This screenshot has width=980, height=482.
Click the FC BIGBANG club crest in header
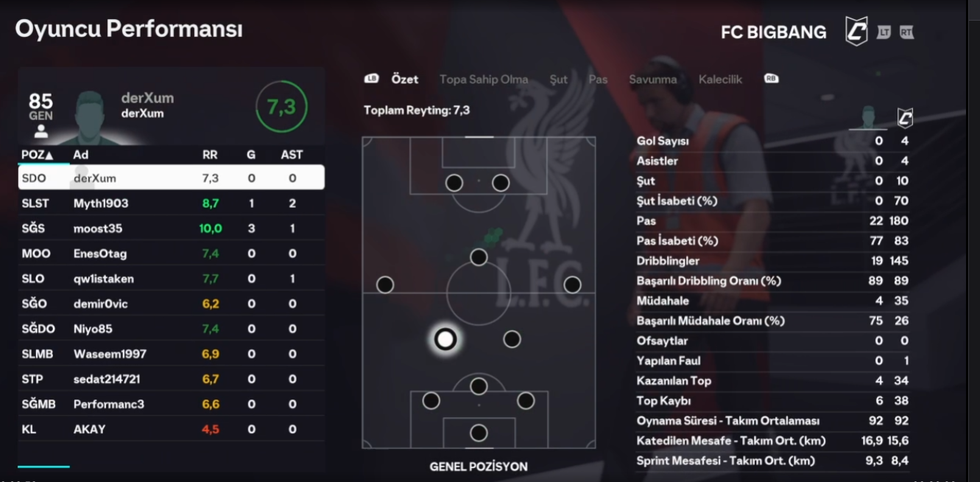click(856, 32)
